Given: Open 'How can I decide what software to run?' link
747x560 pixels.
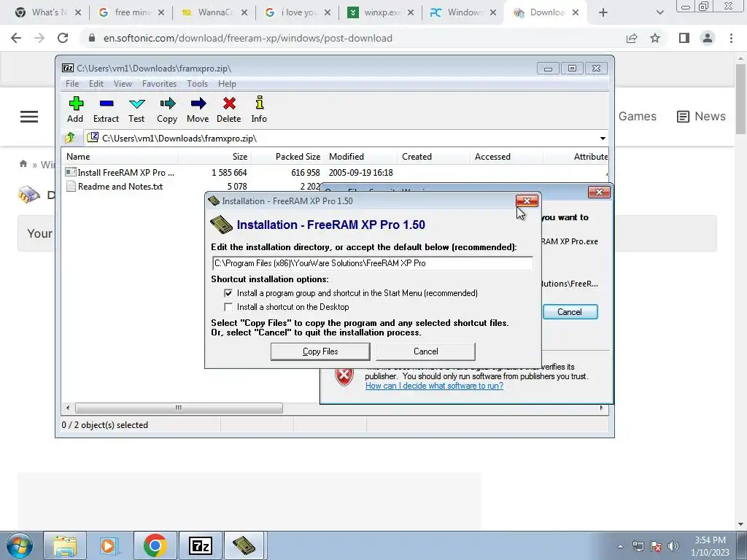Looking at the screenshot, I should pyautogui.click(x=434, y=386).
